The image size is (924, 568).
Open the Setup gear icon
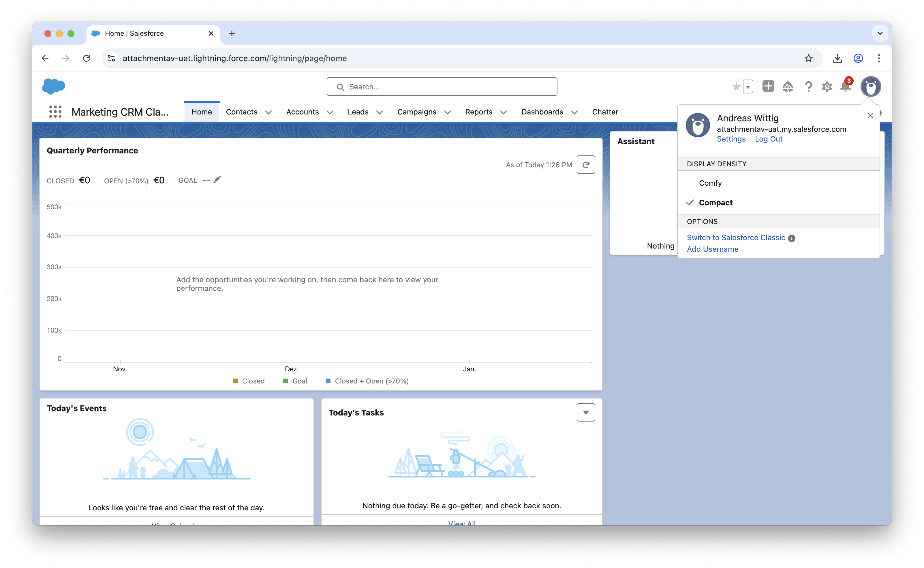[x=827, y=87]
